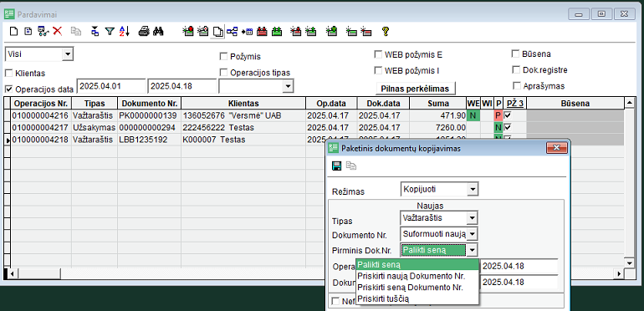This screenshot has height=311, width=644.
Task: Tick the Klientas filter checkbox
Action: (x=8, y=73)
